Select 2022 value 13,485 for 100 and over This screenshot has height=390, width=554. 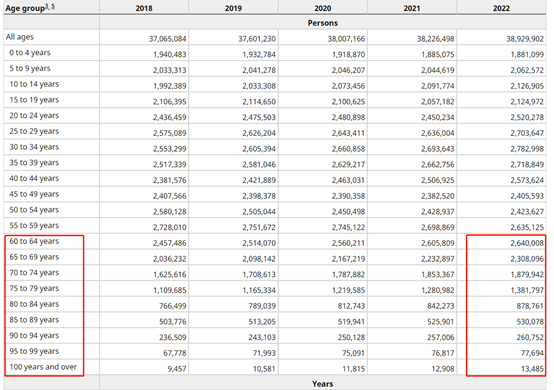tap(532, 369)
